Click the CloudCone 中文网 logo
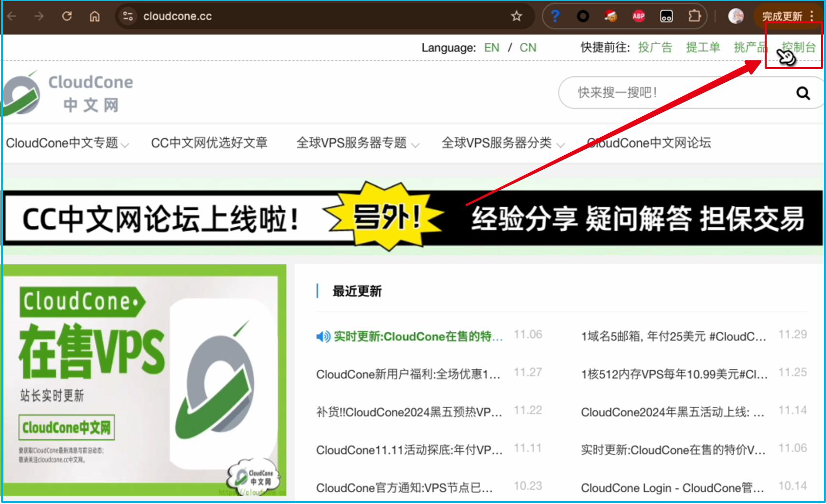The width and height of the screenshot is (826, 504). (x=68, y=93)
